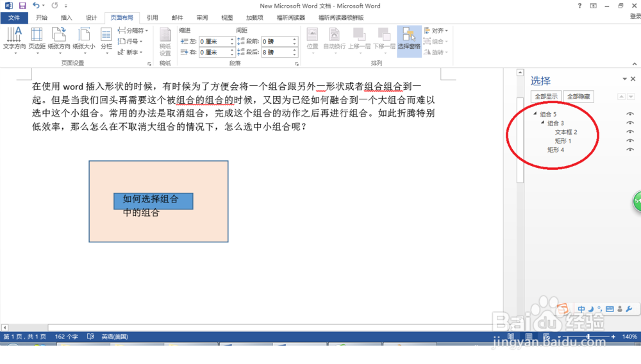
Task: Open the 文字方向 text direction tool
Action: [14, 41]
